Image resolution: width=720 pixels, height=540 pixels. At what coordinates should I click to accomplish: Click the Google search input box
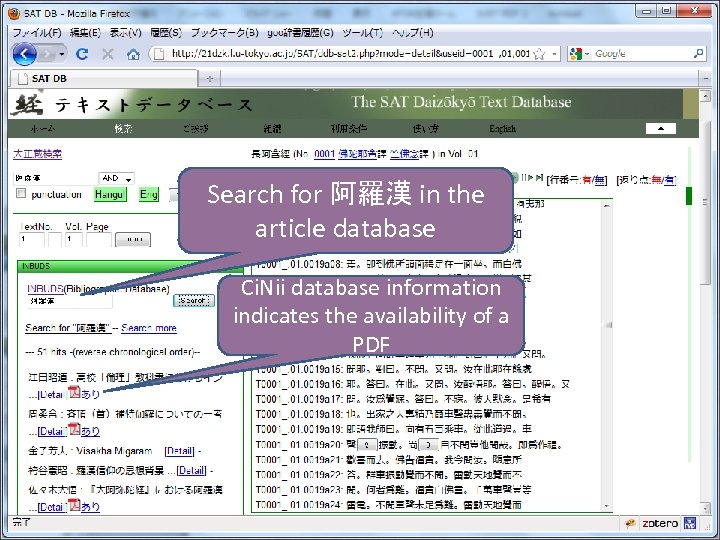click(x=641, y=54)
